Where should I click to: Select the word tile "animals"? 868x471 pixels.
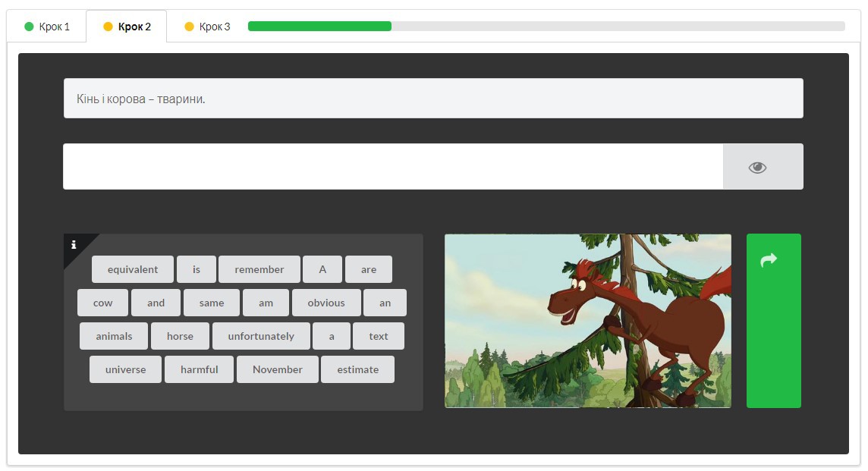pos(114,336)
